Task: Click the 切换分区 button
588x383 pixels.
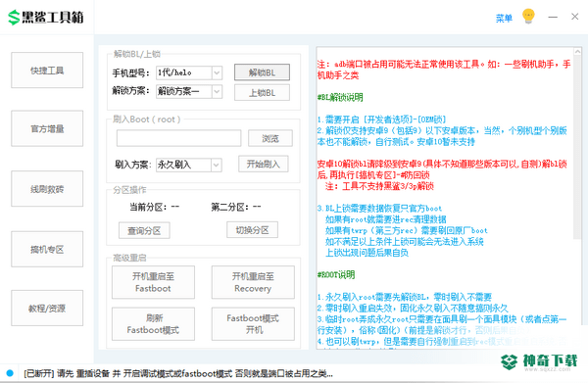Action: pyautogui.click(x=253, y=230)
